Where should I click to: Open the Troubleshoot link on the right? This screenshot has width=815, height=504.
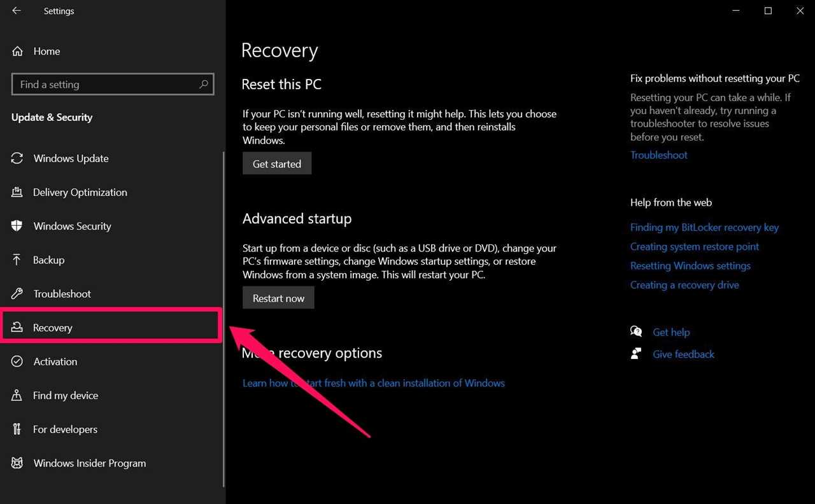point(658,155)
